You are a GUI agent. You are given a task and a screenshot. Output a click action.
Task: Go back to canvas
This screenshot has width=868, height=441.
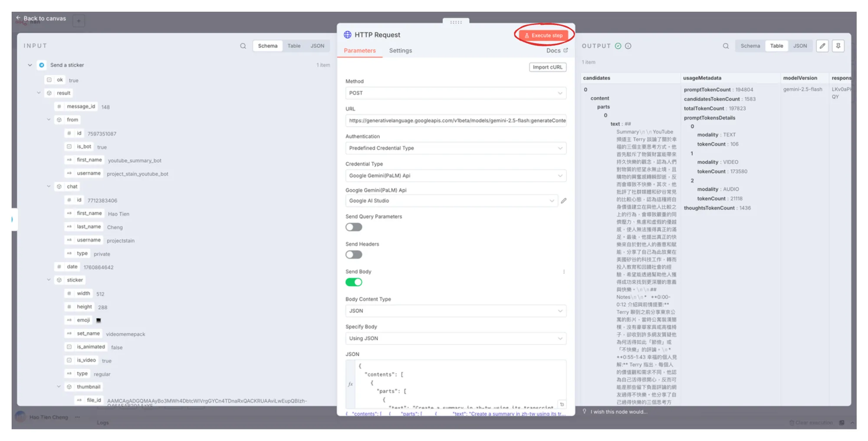click(41, 19)
